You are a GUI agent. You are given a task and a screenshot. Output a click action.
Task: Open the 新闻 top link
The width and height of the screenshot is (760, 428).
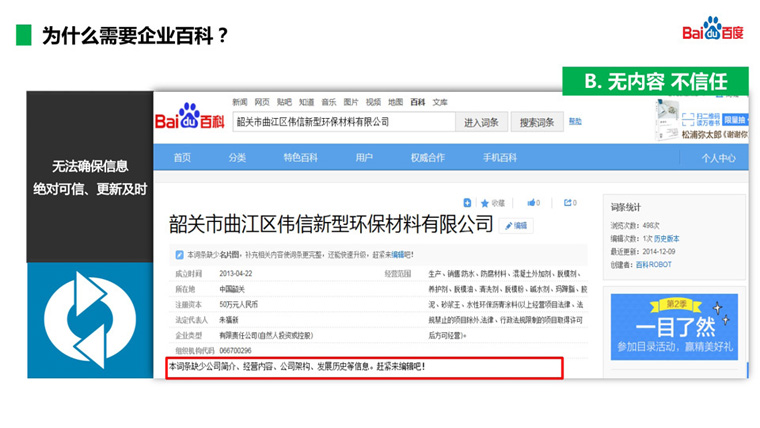pyautogui.click(x=239, y=102)
